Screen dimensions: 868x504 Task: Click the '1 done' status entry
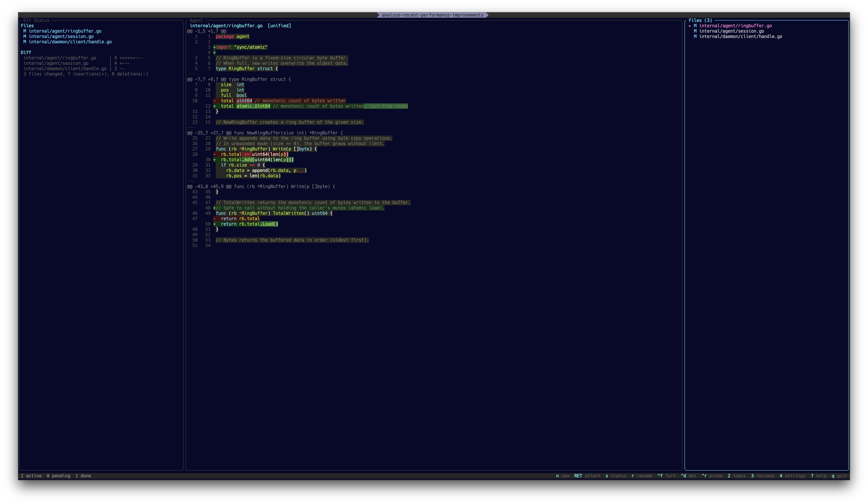[x=83, y=476]
